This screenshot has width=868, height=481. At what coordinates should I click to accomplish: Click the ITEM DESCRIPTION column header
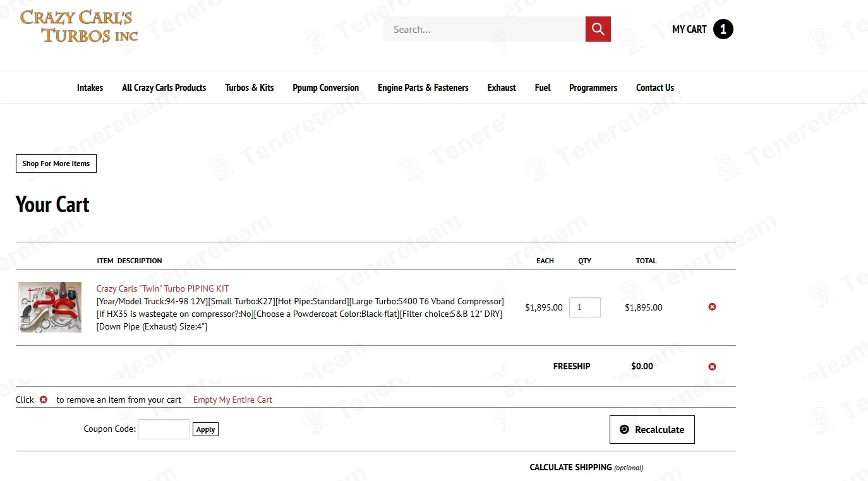coord(130,261)
